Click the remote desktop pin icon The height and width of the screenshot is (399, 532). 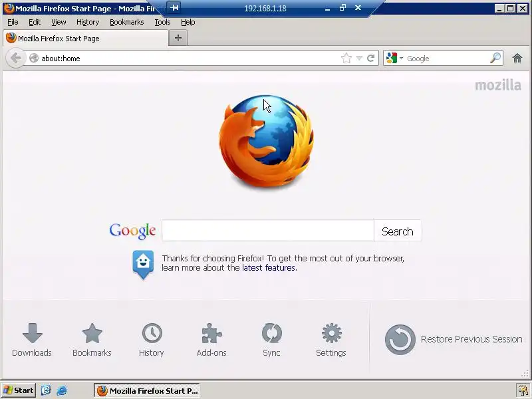click(174, 7)
